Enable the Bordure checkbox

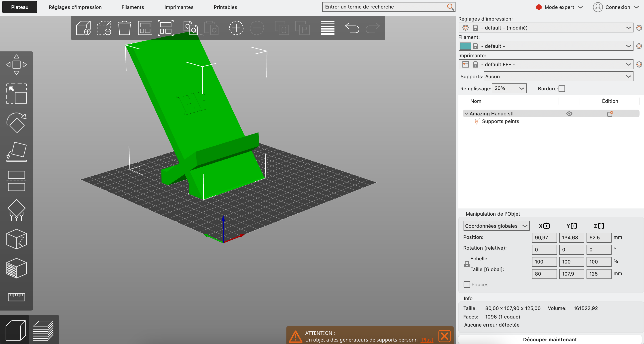561,89
